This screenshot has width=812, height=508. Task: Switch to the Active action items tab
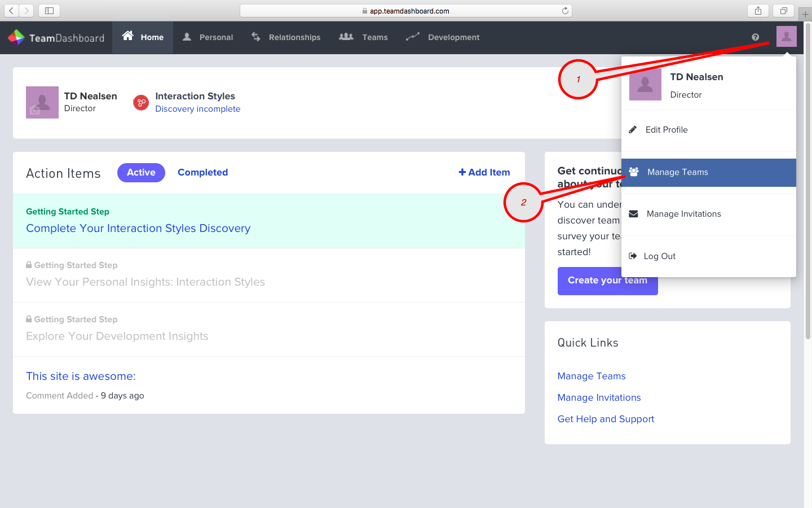141,173
